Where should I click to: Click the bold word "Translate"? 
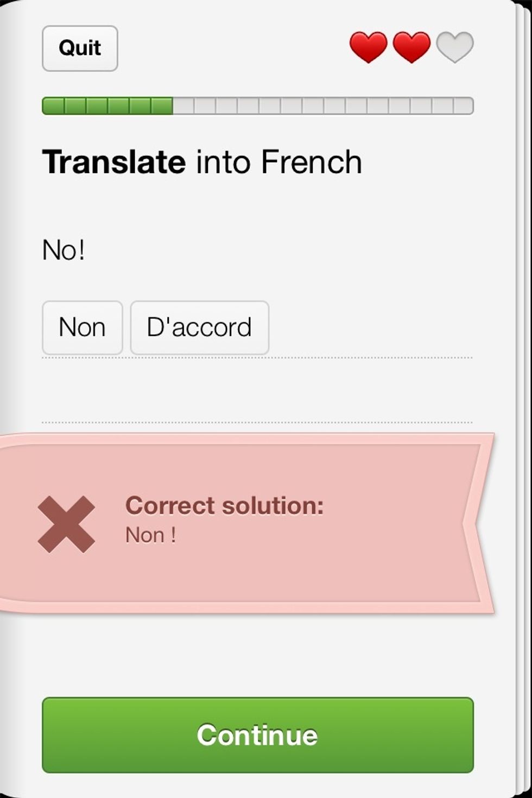click(x=114, y=162)
